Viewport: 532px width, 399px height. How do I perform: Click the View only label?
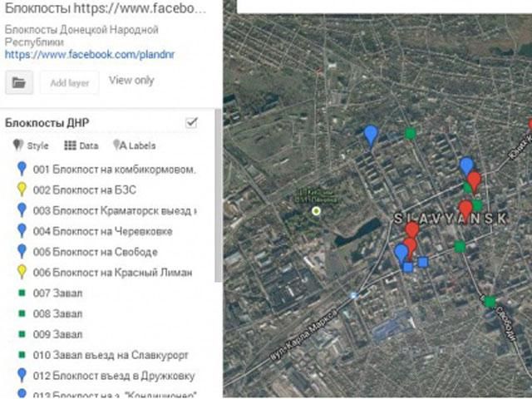pyautogui.click(x=131, y=81)
